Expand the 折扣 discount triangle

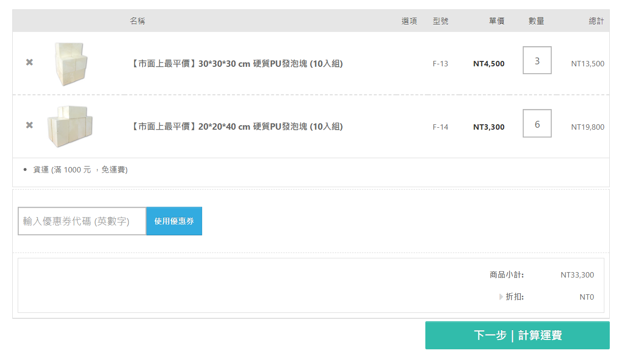(x=501, y=297)
